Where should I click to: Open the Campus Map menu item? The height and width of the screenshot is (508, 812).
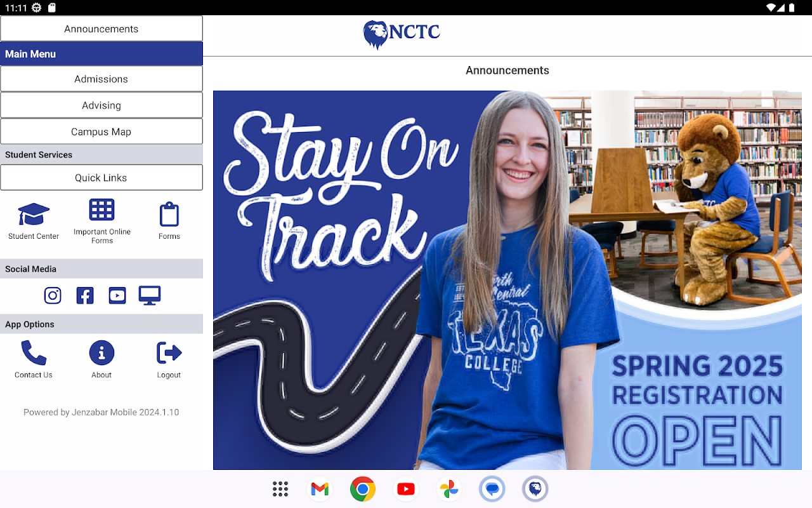101,131
